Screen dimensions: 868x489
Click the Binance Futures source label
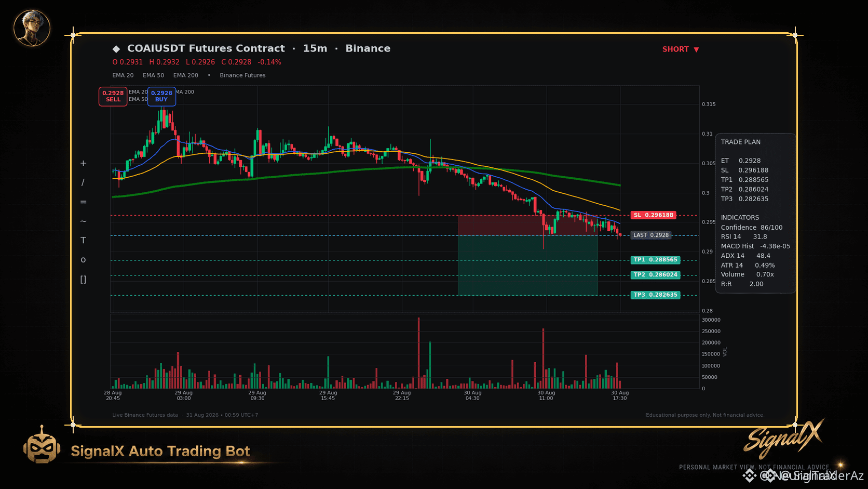pos(242,75)
